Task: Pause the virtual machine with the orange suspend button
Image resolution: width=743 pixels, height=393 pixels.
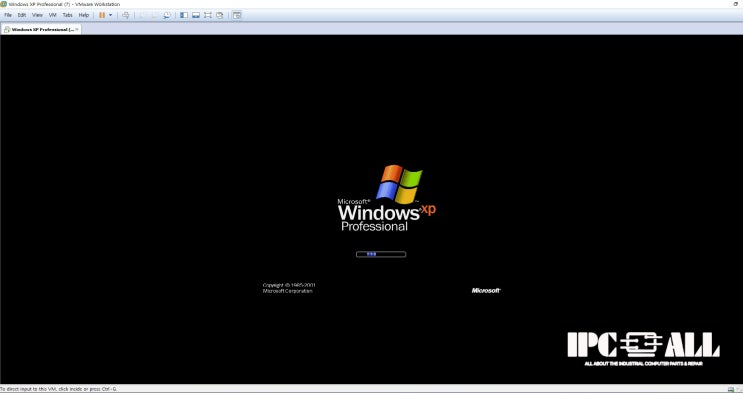Action: click(102, 15)
